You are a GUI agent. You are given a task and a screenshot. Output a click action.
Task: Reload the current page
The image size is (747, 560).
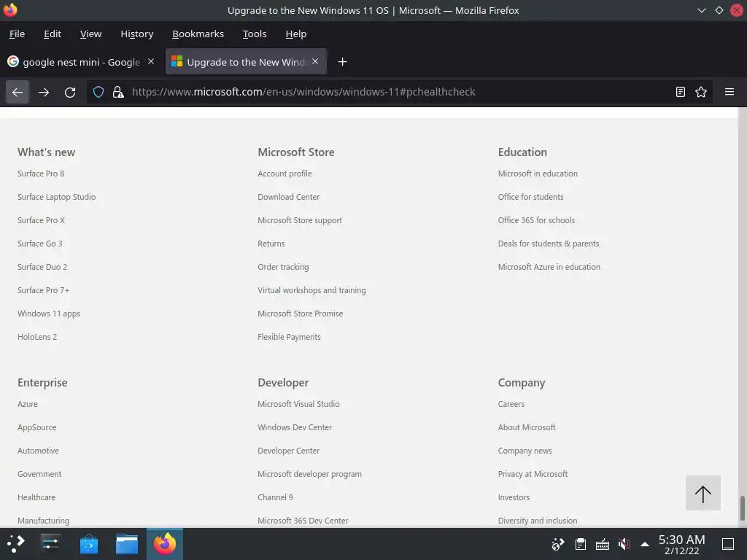click(70, 92)
